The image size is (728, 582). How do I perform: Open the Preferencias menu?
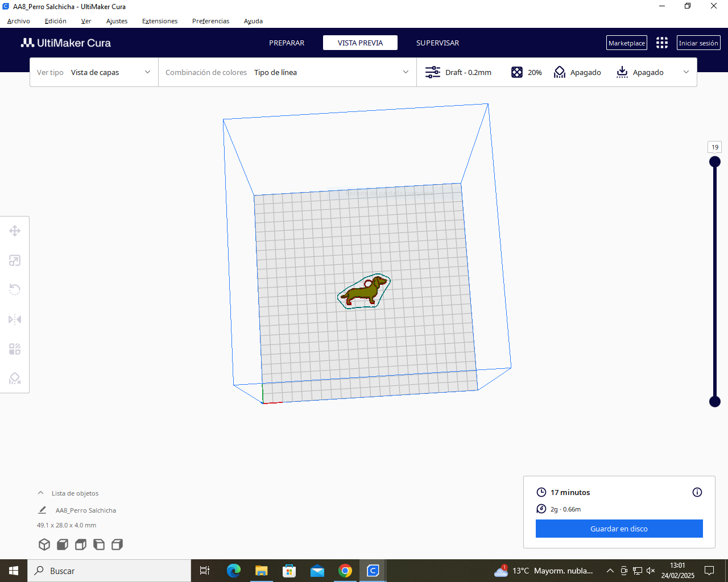[210, 21]
